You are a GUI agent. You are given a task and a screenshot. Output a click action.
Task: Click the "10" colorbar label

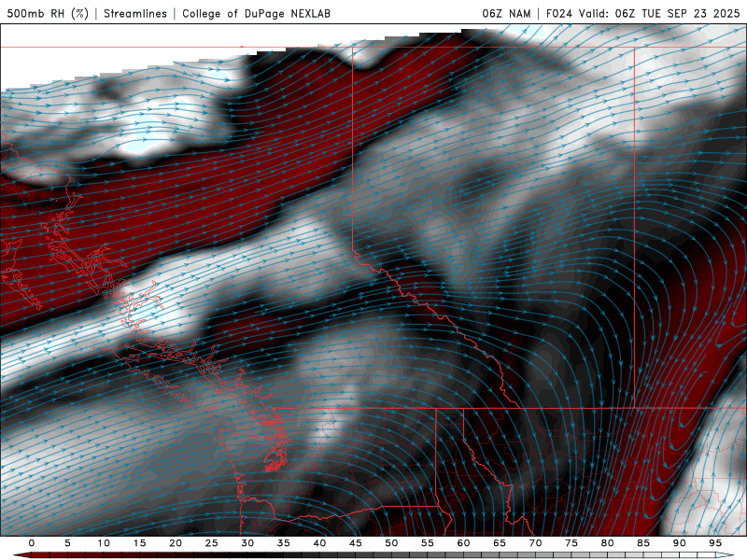pos(104,543)
